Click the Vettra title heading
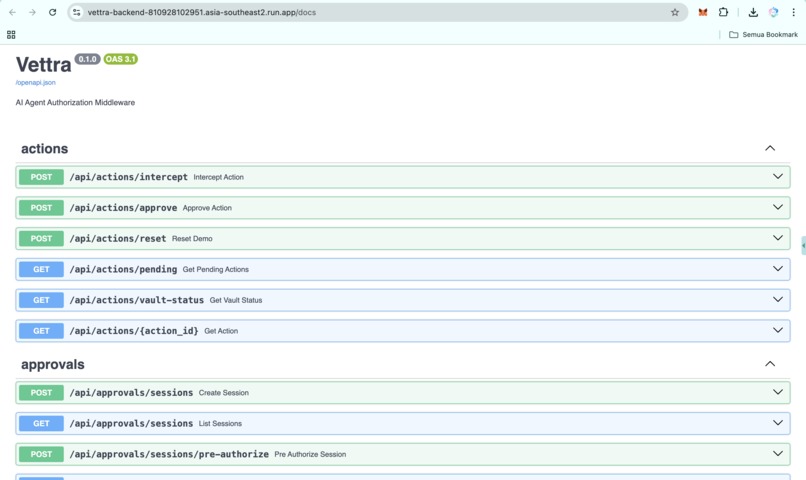This screenshot has width=806, height=480. click(44, 65)
